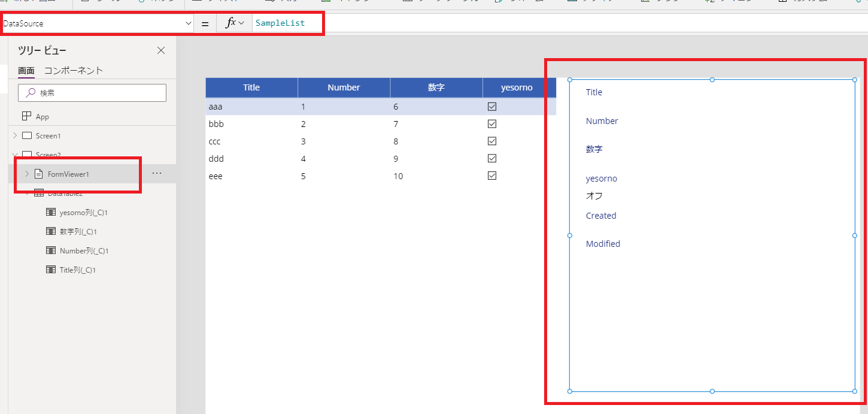Click the equals icon beside the property dropdown

(x=204, y=23)
